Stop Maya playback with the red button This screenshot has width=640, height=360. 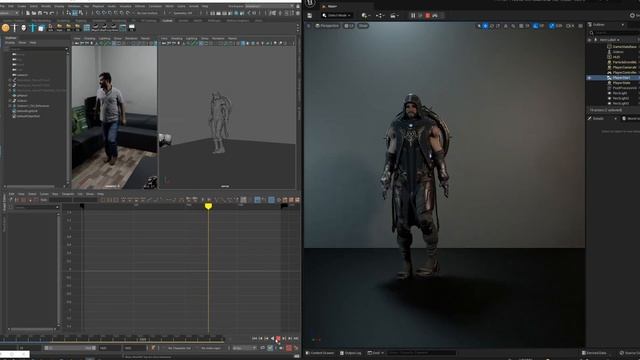coord(278,338)
